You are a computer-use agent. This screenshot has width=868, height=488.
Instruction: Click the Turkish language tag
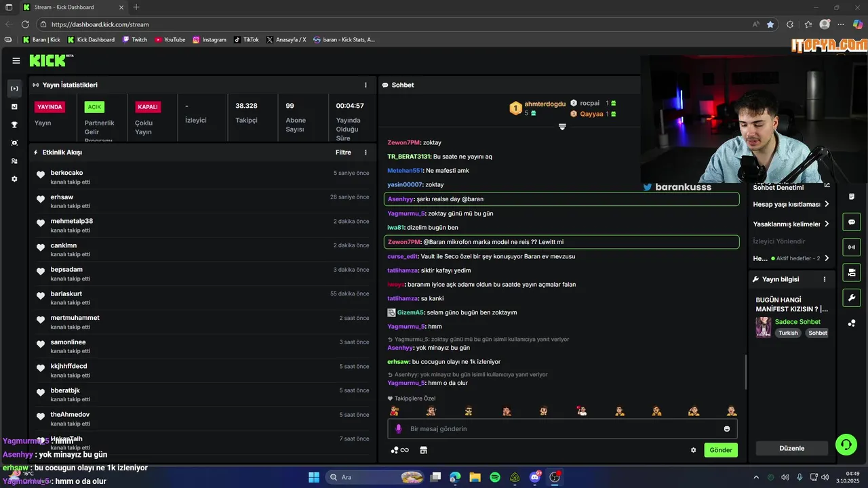click(x=788, y=333)
